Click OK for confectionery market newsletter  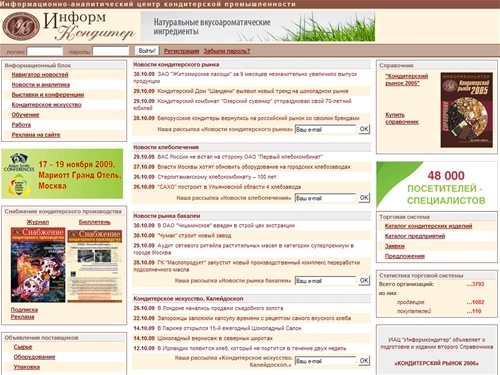click(364, 129)
